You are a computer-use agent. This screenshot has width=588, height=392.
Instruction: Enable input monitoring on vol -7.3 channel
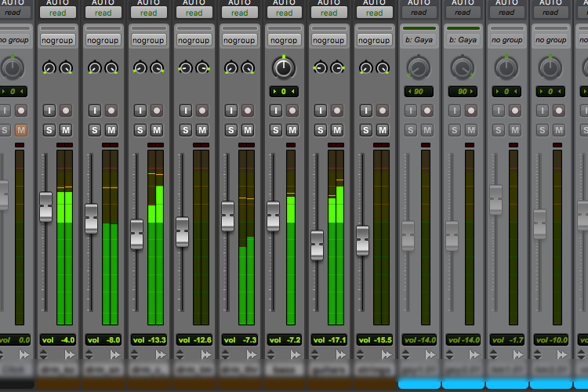coord(230,111)
